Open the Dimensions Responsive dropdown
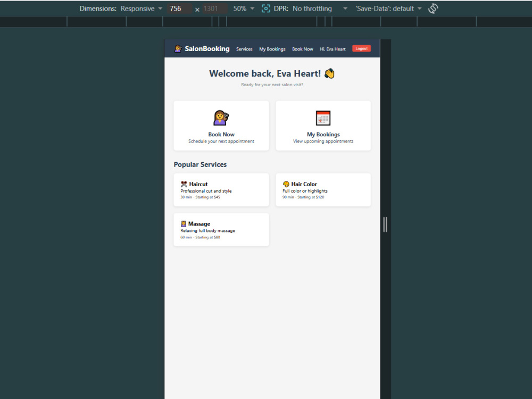532x399 pixels. (x=142, y=9)
